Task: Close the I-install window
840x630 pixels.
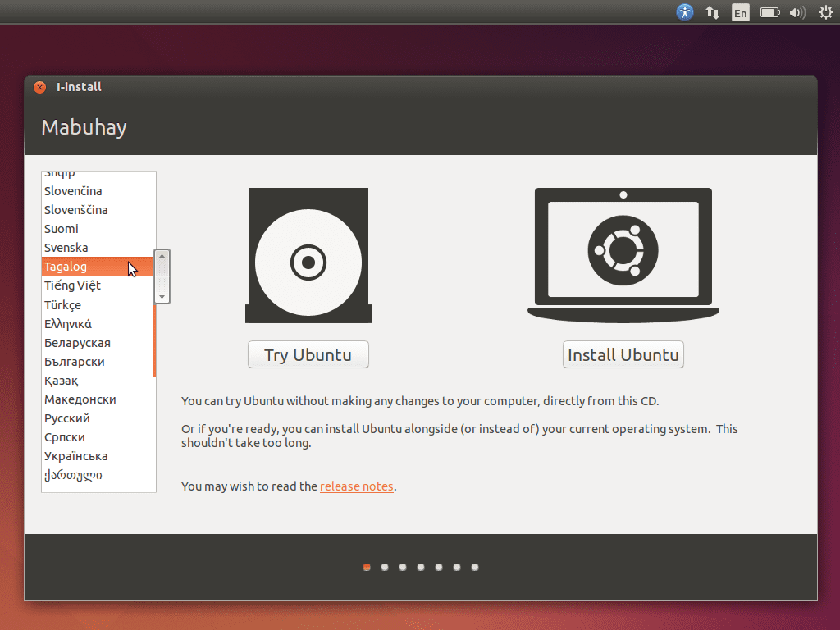Action: (39, 87)
